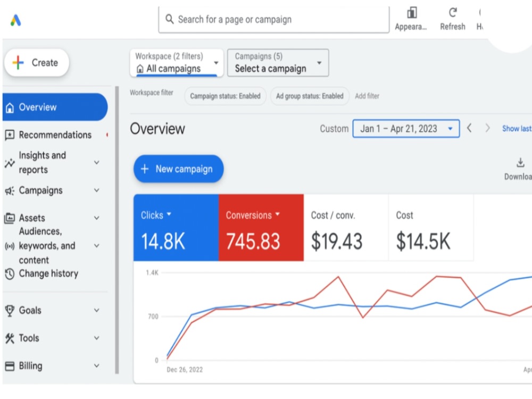Open Change history page
Viewport: 532px width, 399px height.
[x=48, y=273]
